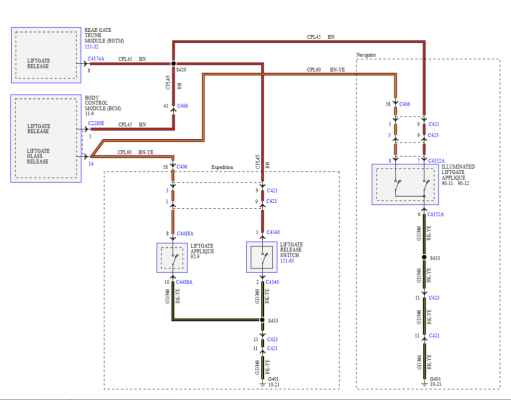Click the Liftgate Applique switch symbol
Viewport: 511px width, 400px height.
[x=172, y=258]
